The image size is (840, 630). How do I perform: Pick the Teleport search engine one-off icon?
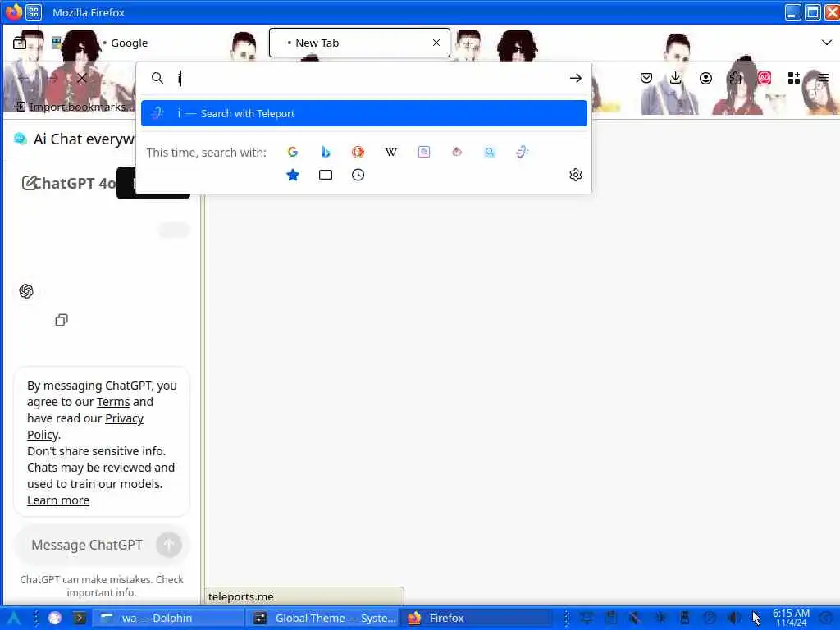point(523,152)
